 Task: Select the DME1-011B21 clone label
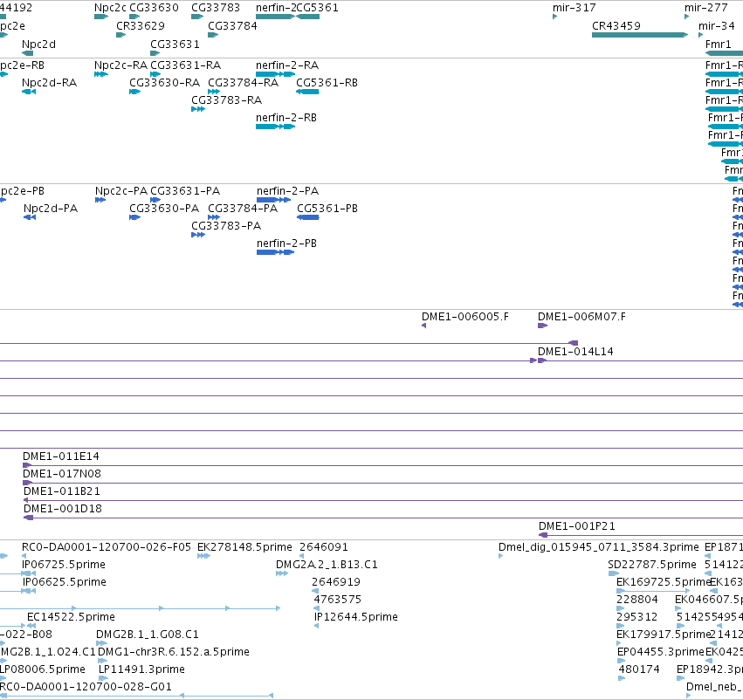tap(62, 491)
